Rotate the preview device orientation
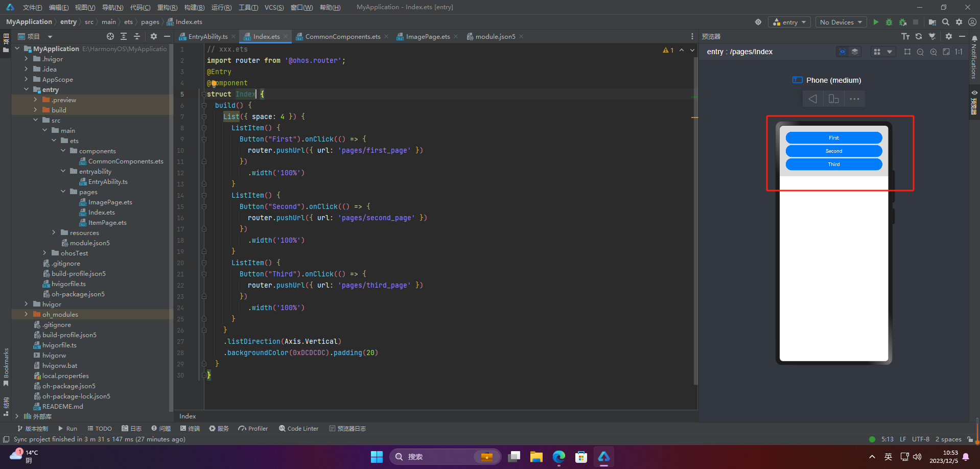Viewport: 980px width, 469px height. point(833,99)
